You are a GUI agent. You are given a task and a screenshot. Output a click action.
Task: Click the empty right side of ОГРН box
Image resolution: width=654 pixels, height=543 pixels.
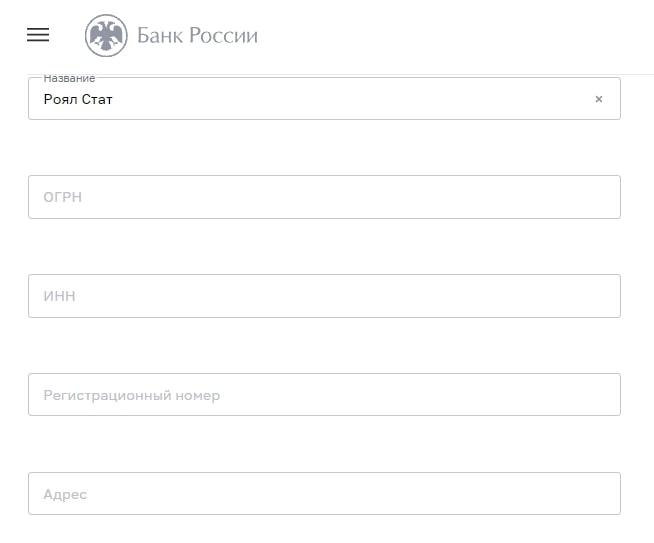pyautogui.click(x=501, y=197)
